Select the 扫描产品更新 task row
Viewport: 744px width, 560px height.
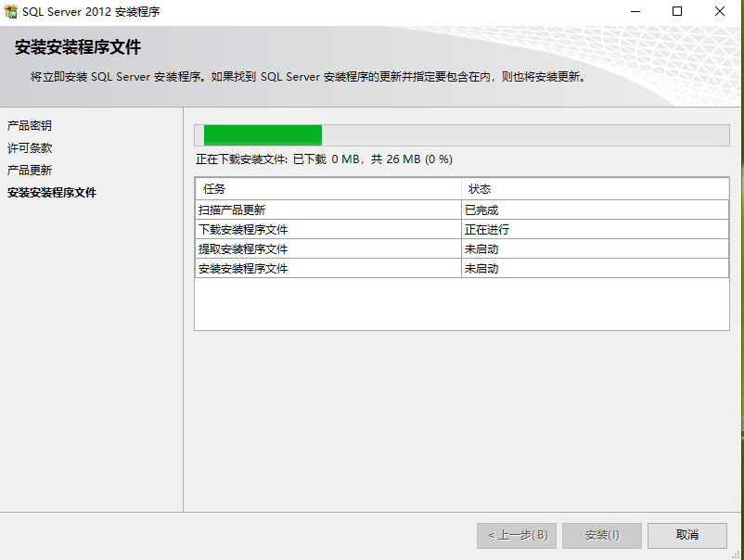pos(462,210)
